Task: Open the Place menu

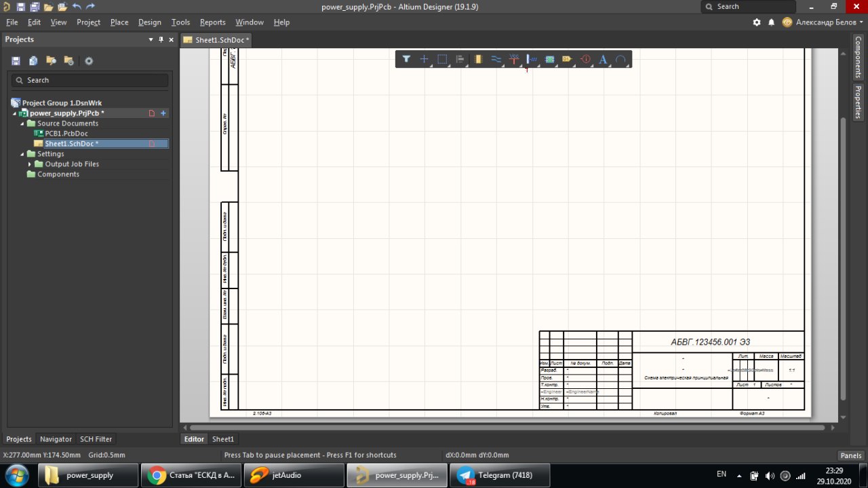Action: click(119, 22)
